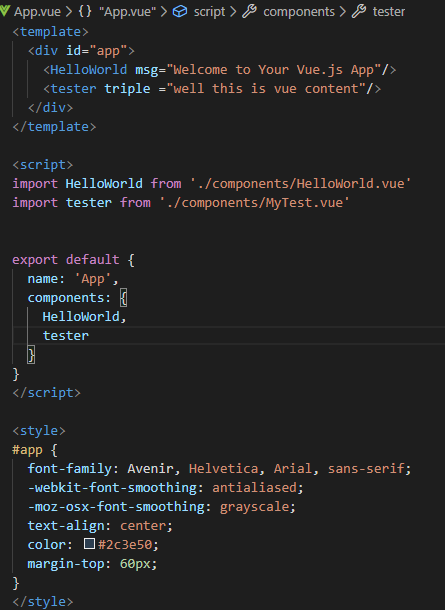Click the Vue file icon in the breadcrumb
Image resolution: width=445 pixels, height=610 pixels.
click(5, 11)
